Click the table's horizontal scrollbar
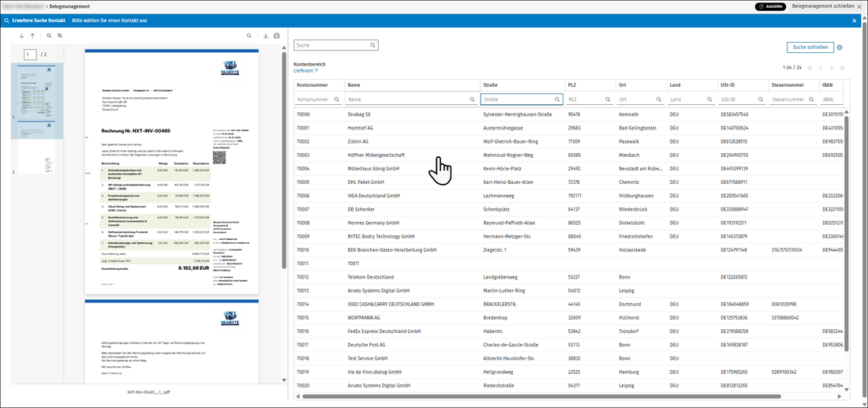This screenshot has width=868, height=408. point(541,396)
